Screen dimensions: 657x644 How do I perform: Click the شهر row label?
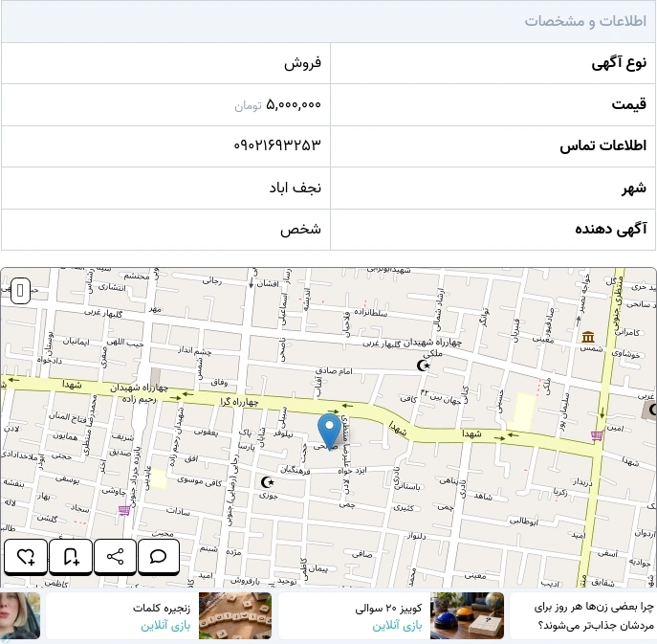coord(634,189)
